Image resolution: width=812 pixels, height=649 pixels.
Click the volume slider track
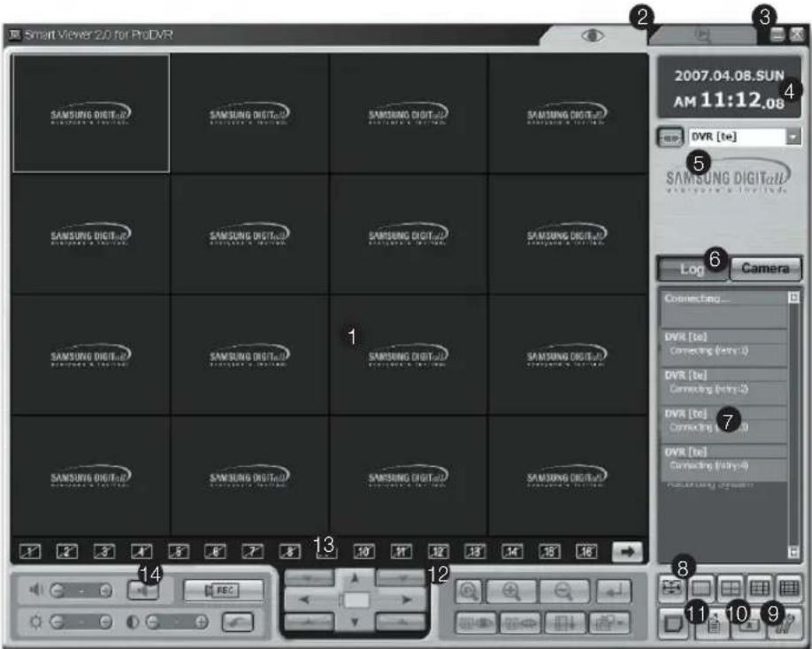81,591
